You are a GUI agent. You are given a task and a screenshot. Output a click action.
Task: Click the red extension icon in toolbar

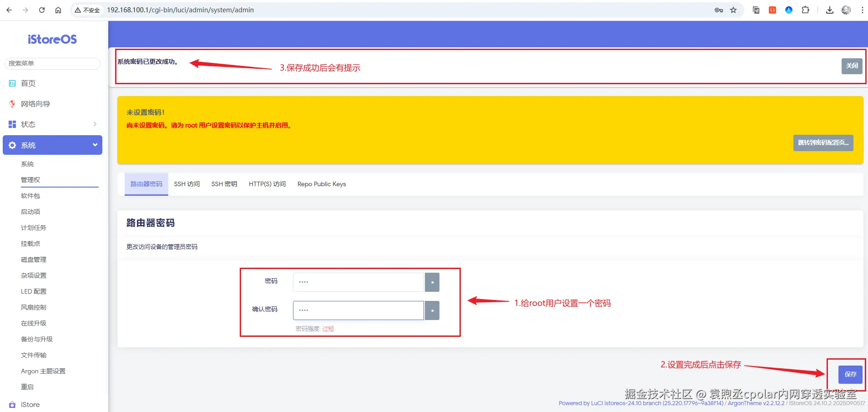click(x=772, y=10)
